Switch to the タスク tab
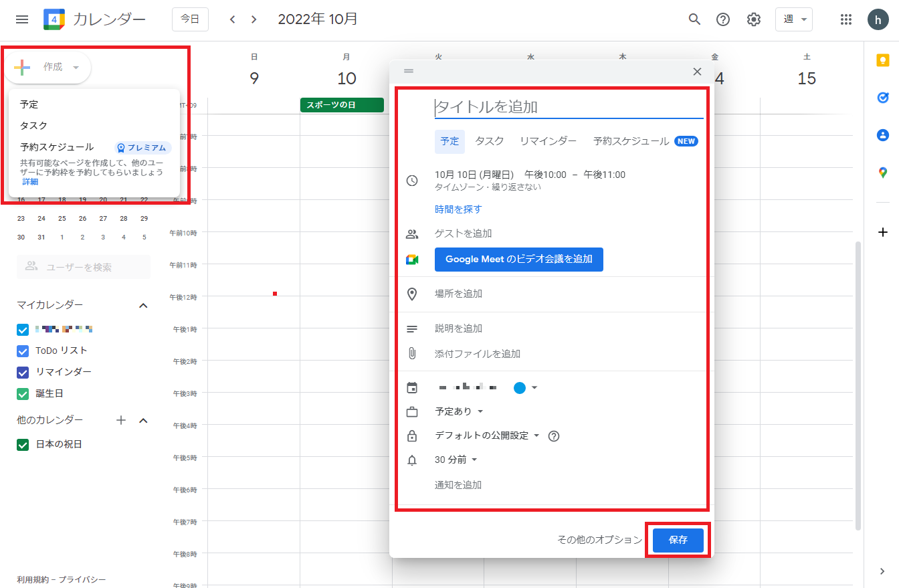 (x=489, y=141)
